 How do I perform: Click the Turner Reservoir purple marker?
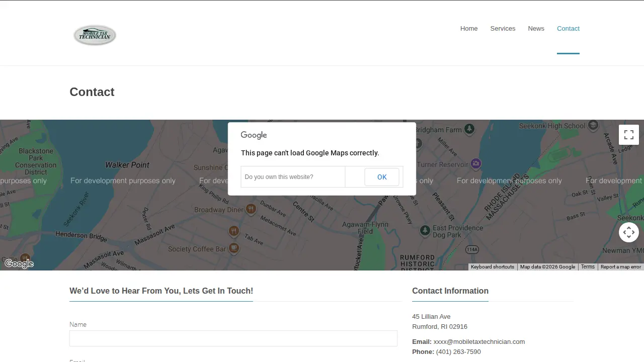[x=476, y=163]
